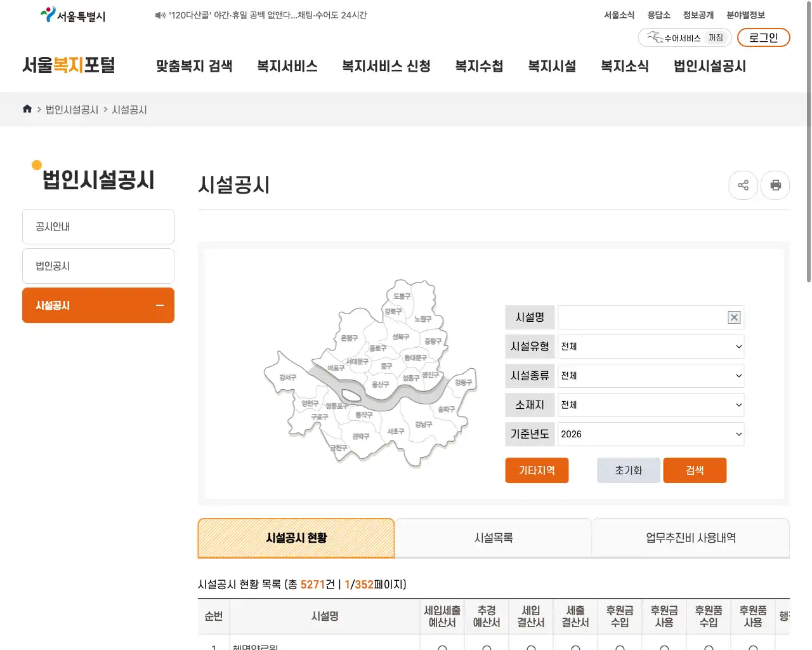Click the speaker icon beside the news ticker
Screen dimensions: 812x650
(160, 15)
